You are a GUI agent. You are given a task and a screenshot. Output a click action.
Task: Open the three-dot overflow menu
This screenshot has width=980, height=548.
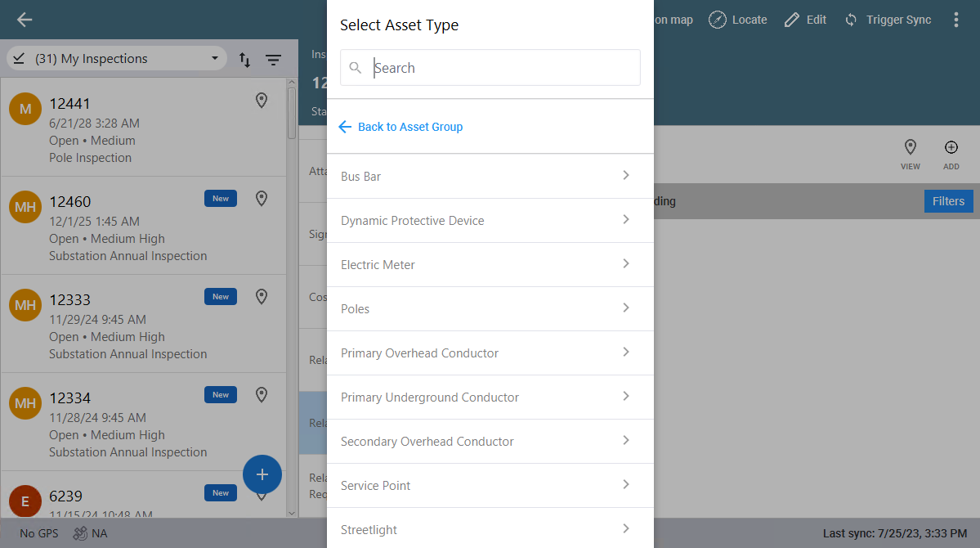click(955, 20)
